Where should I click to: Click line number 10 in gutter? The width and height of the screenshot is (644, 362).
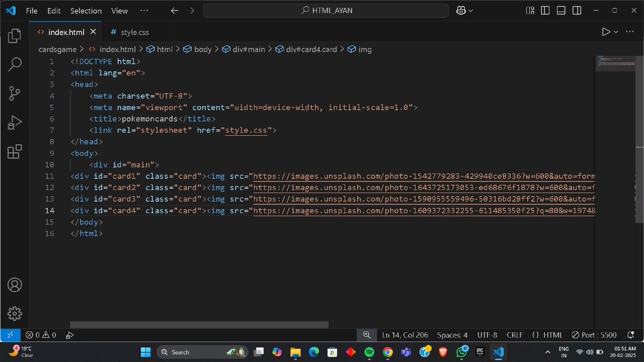pos(49,165)
